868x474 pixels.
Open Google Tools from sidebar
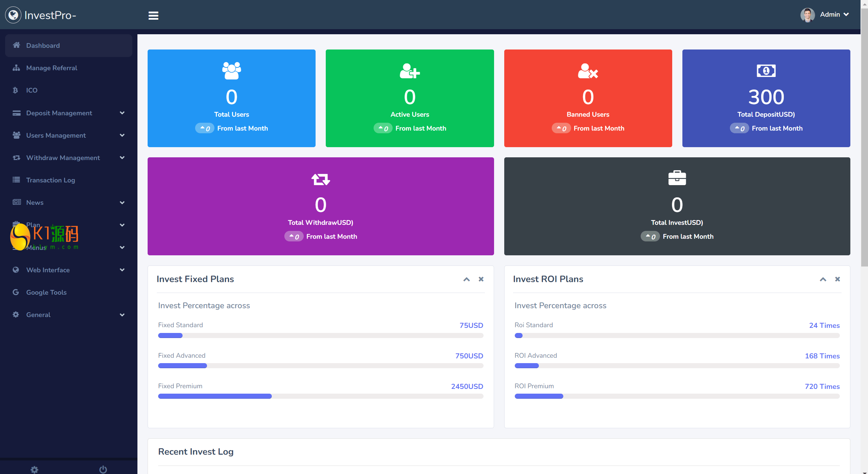tap(46, 292)
